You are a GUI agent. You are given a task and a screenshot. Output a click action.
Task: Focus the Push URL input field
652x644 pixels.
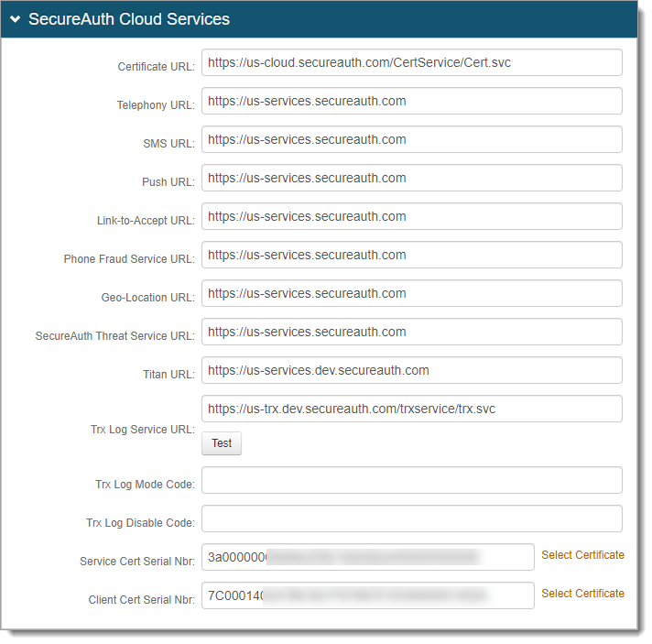pos(412,178)
